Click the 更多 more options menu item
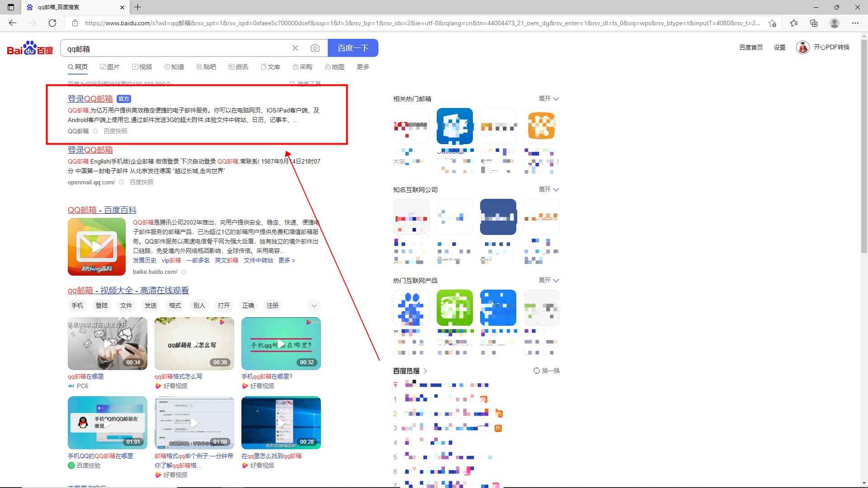 pyautogui.click(x=363, y=67)
